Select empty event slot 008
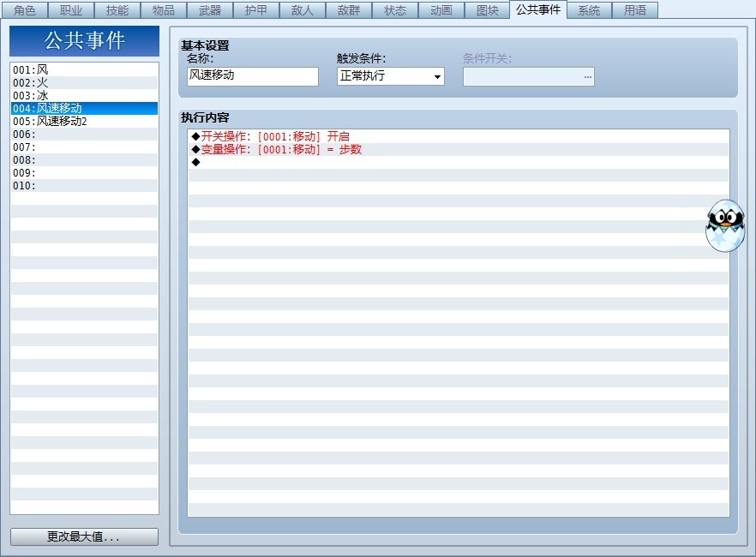756x557 pixels. 84,159
